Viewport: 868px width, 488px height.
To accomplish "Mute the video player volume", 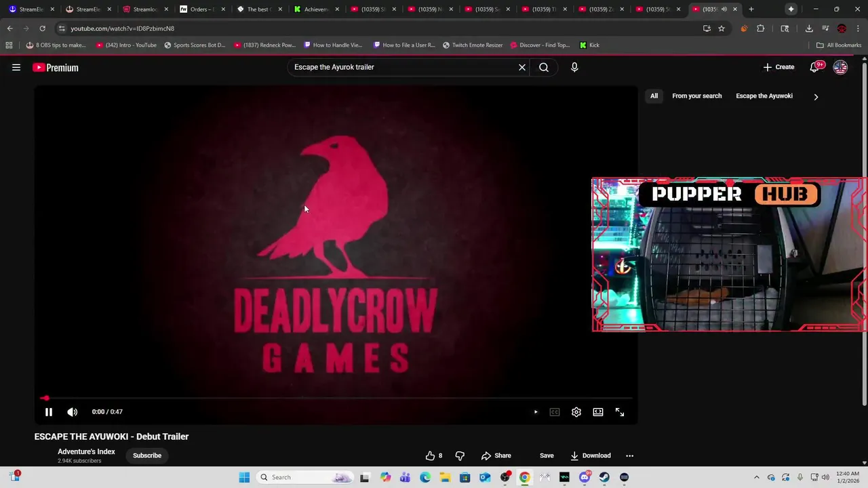I will tap(73, 412).
